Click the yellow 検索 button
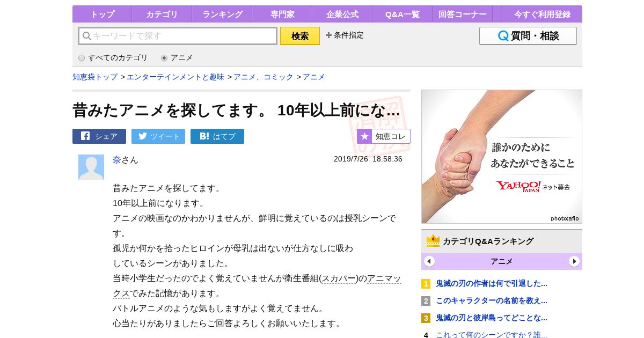The width and height of the screenshot is (644, 338). coord(300,36)
